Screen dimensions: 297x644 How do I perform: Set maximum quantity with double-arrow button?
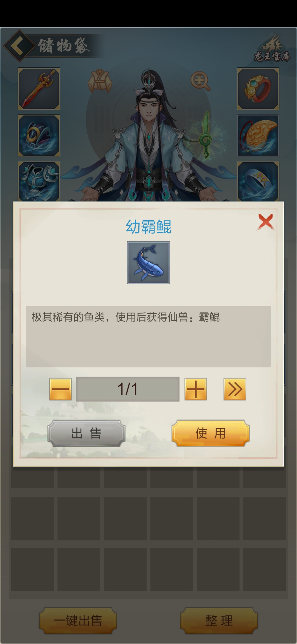tap(235, 389)
